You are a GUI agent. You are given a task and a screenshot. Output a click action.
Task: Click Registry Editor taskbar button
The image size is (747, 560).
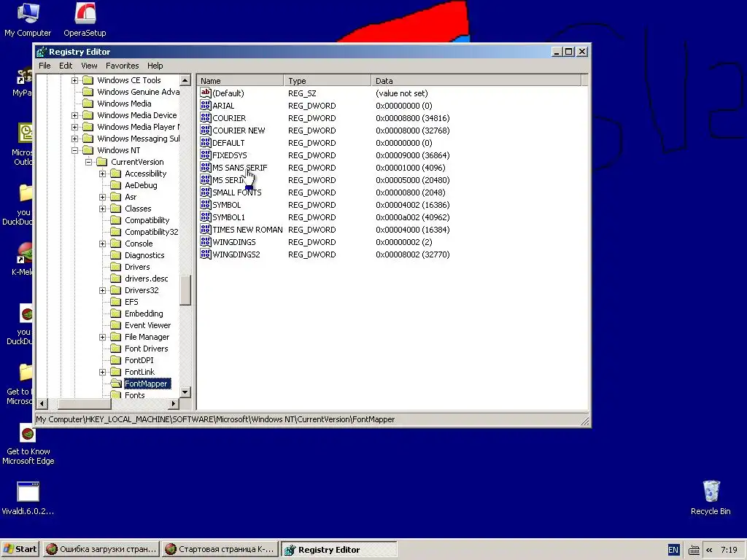pos(338,549)
